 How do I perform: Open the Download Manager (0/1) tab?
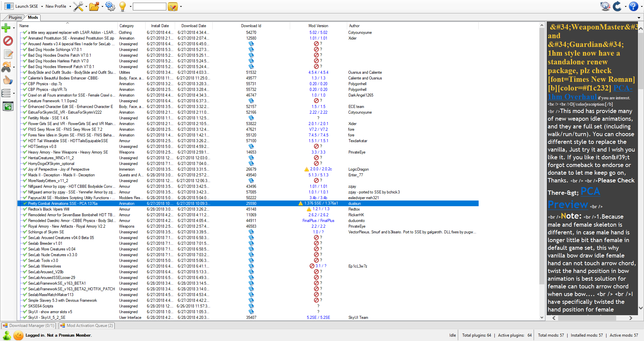29,326
